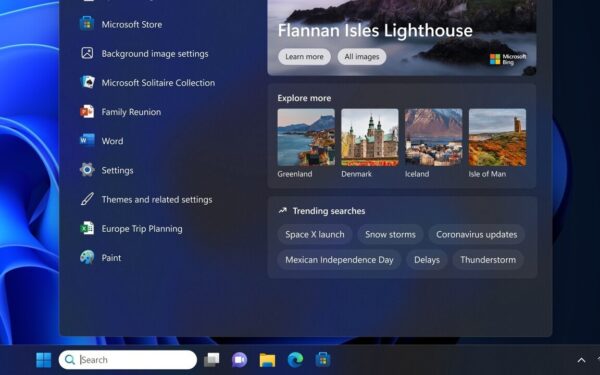Show hidden icons chevron in system tray

(581, 360)
